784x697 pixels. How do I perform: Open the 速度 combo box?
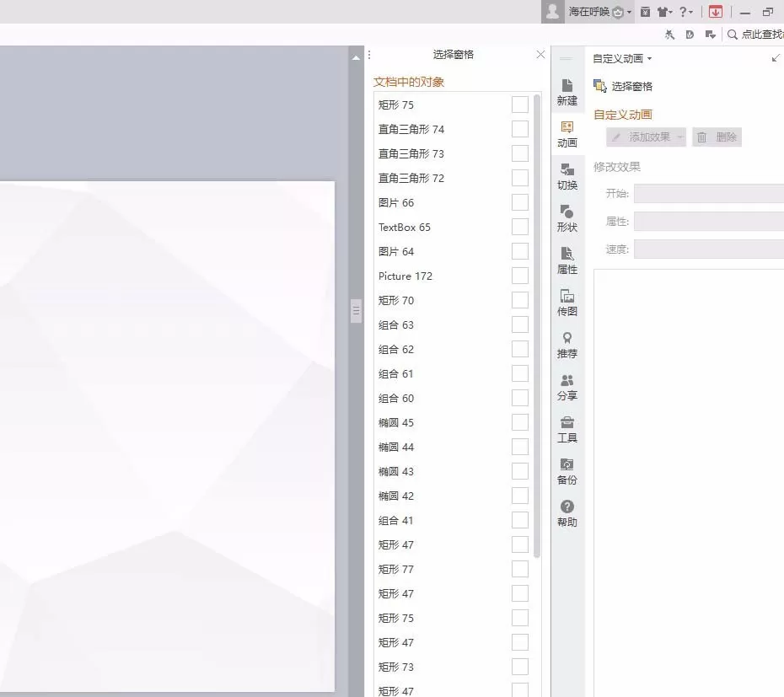[x=709, y=249]
